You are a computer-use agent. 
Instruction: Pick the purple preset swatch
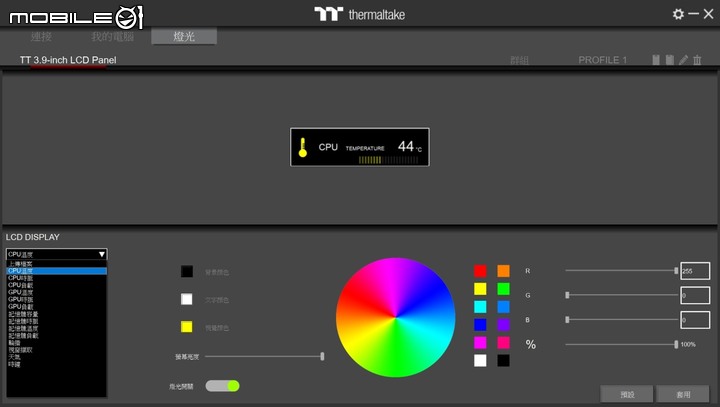tap(503, 324)
